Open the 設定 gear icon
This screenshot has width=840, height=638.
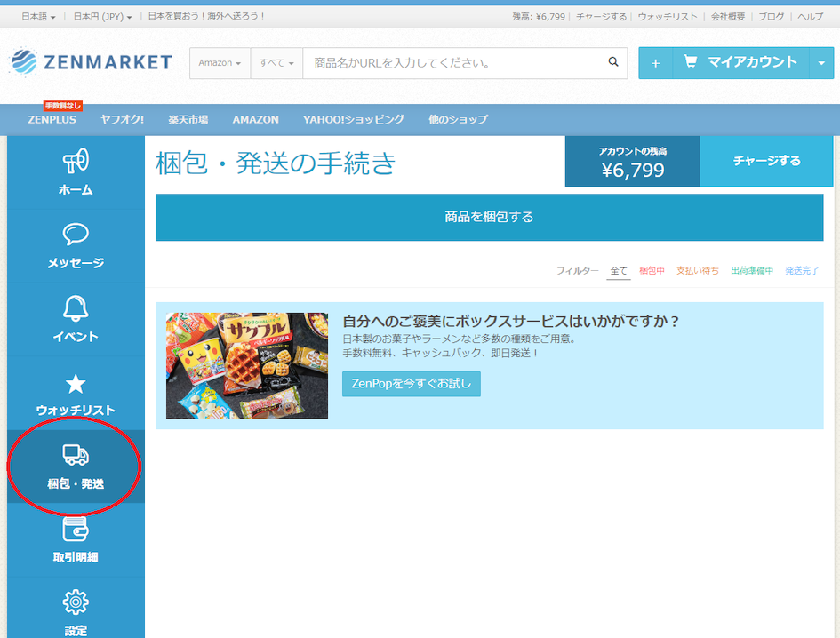[76, 602]
